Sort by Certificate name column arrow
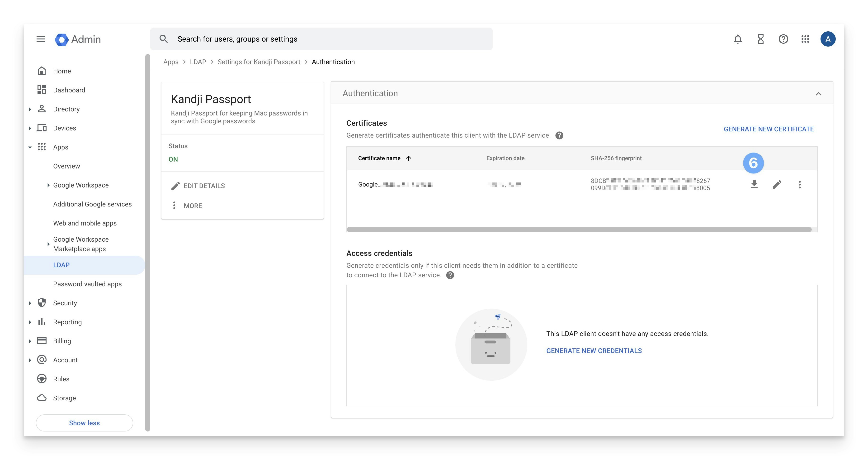 tap(408, 158)
